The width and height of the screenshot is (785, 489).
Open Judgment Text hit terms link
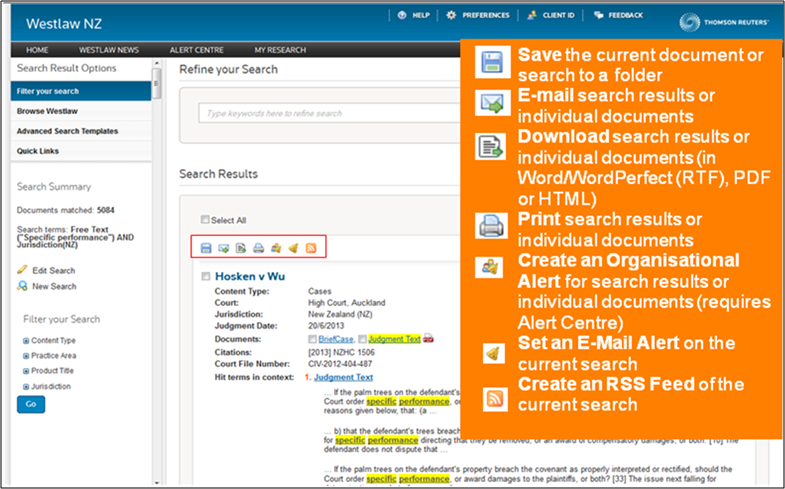[x=343, y=377]
